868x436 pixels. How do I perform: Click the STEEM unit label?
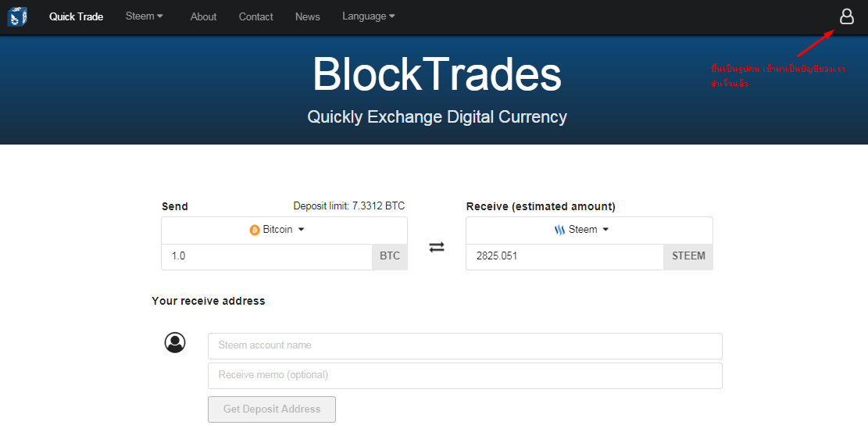point(688,256)
